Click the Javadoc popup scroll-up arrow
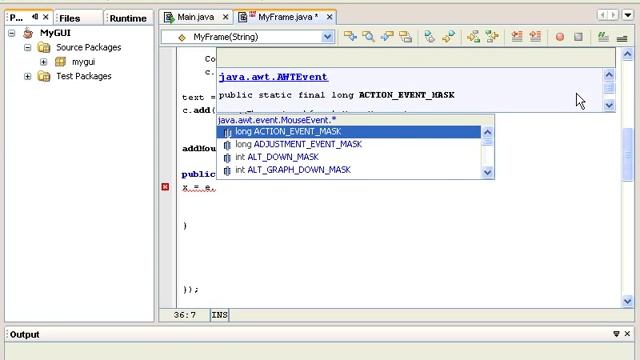 pyautogui.click(x=609, y=74)
